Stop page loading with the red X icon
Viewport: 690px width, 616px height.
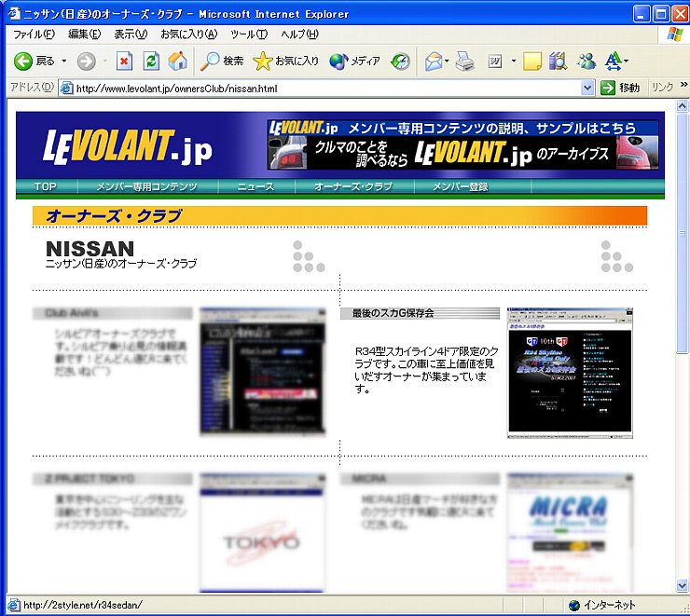(x=124, y=62)
